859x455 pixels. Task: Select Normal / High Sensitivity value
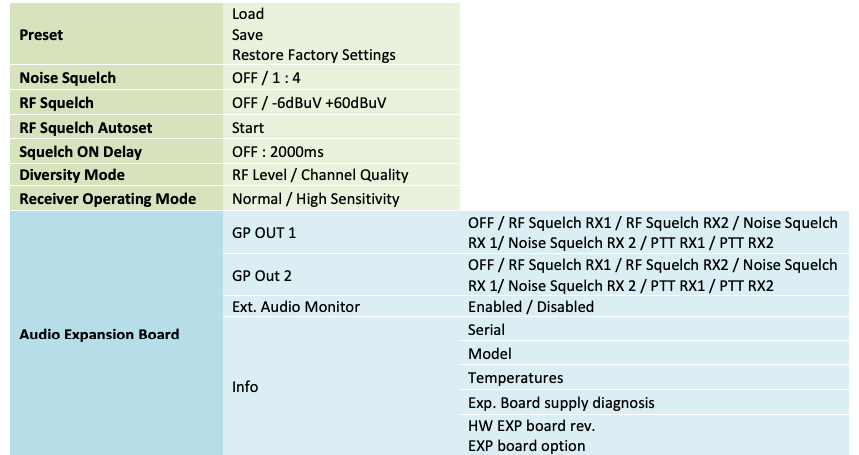[x=316, y=199]
